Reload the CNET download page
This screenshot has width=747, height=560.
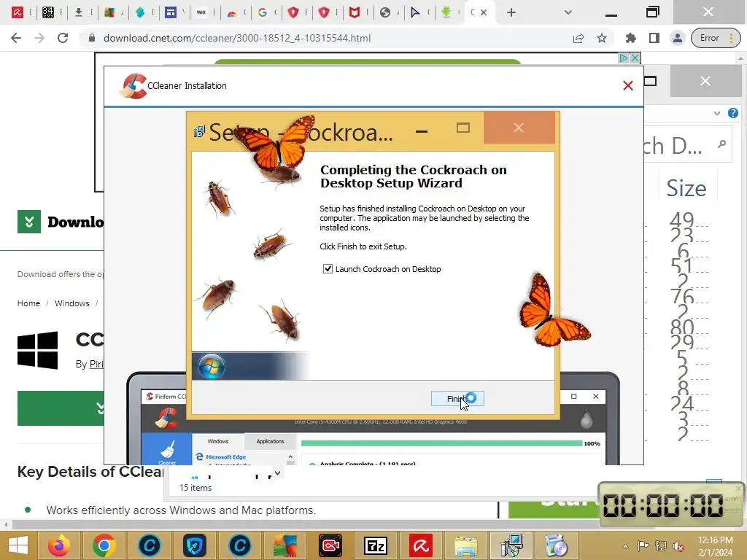[x=63, y=38]
